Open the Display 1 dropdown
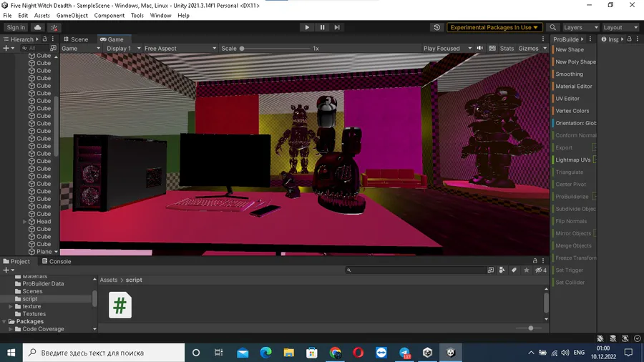Screen dimensions: 644x362 pos(123,48)
